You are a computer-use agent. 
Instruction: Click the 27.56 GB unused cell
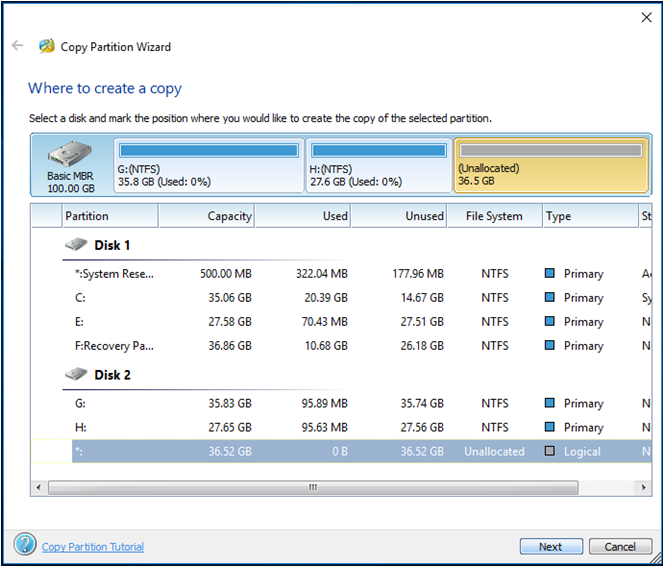[x=422, y=427]
